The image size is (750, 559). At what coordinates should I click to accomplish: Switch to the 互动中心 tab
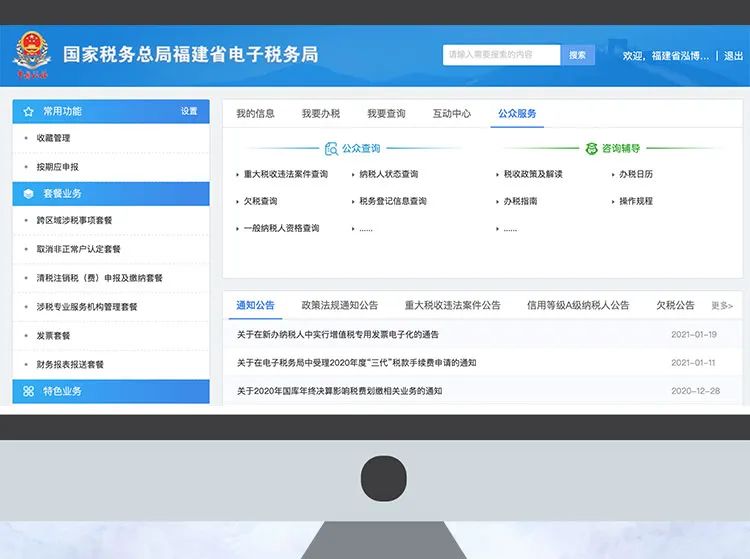tap(452, 114)
